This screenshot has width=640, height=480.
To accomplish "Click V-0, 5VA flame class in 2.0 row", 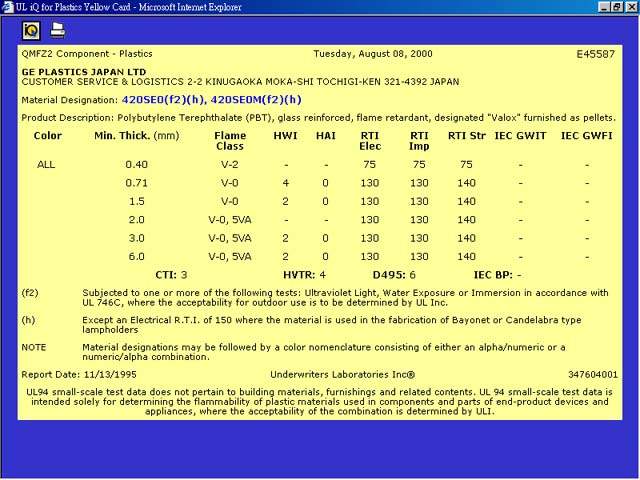I will [x=230, y=220].
